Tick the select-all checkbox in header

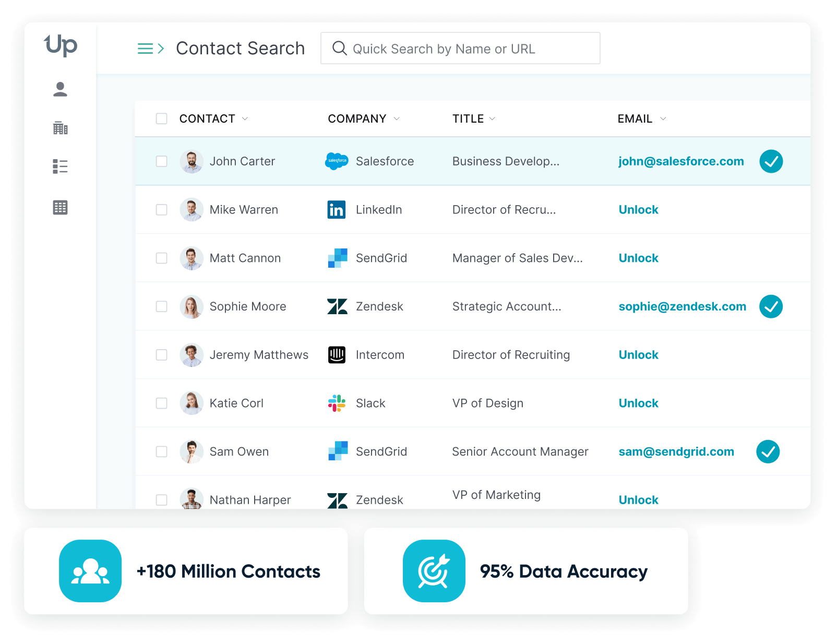(162, 118)
